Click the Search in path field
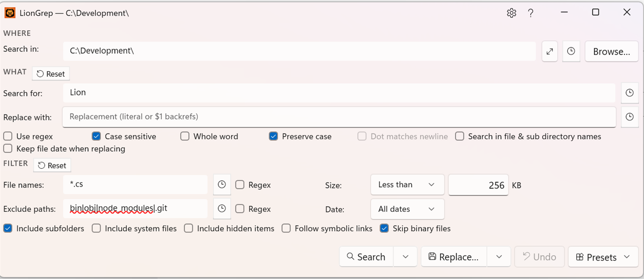The width and height of the screenshot is (644, 279). [x=299, y=51]
